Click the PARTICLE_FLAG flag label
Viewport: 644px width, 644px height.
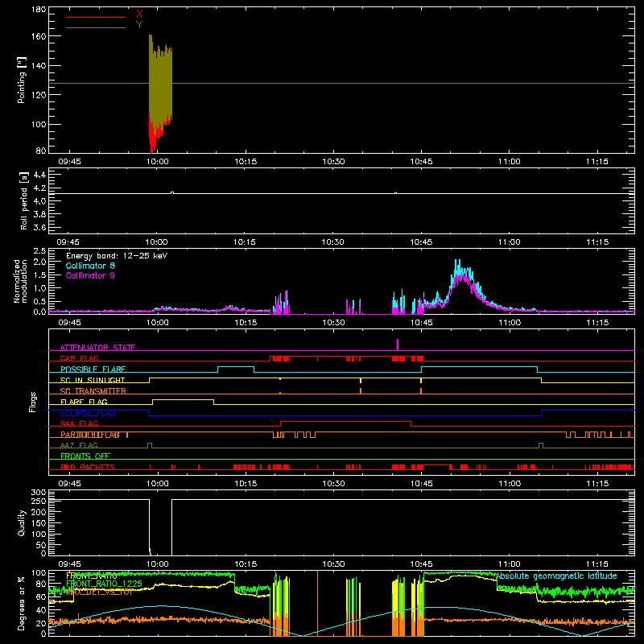[x=90, y=435]
